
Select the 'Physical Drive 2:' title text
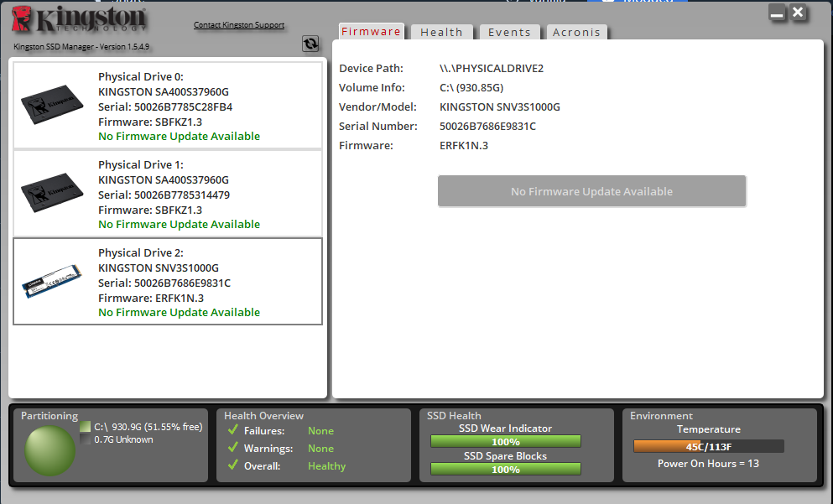[x=141, y=252]
